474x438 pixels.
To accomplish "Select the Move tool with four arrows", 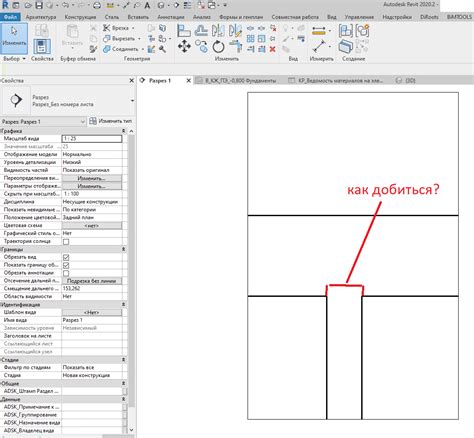I will (x=184, y=46).
